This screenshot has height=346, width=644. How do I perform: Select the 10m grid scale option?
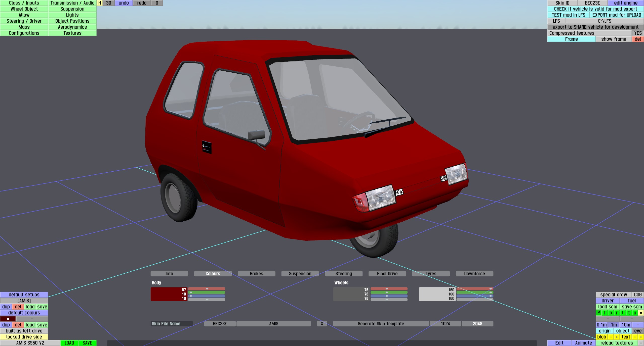(626, 325)
